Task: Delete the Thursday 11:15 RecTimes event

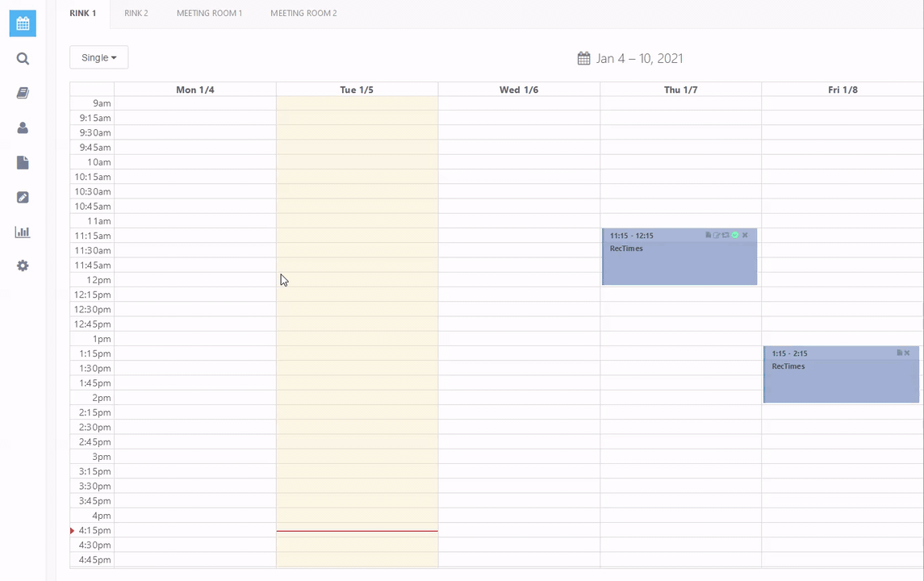Action: [x=745, y=236]
